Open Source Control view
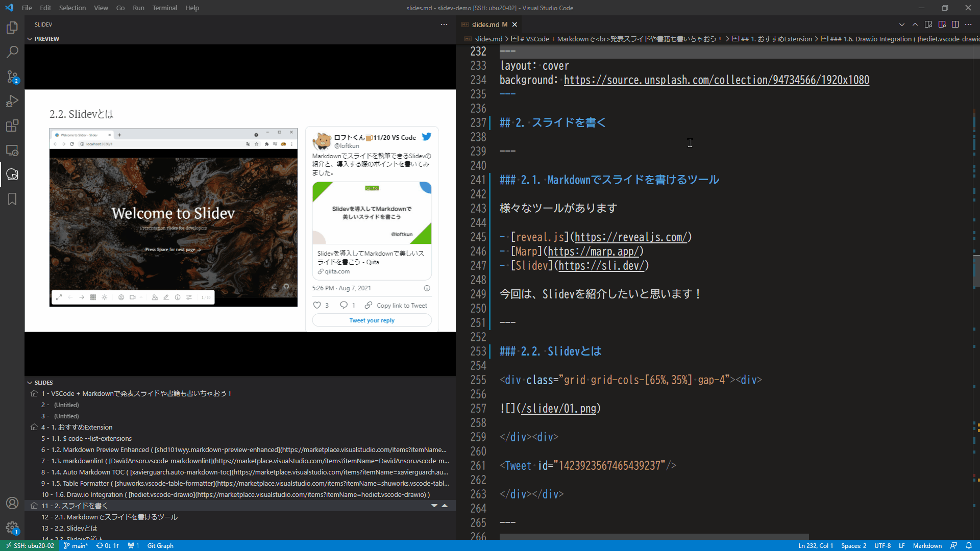980x551 pixels. coord(12,77)
